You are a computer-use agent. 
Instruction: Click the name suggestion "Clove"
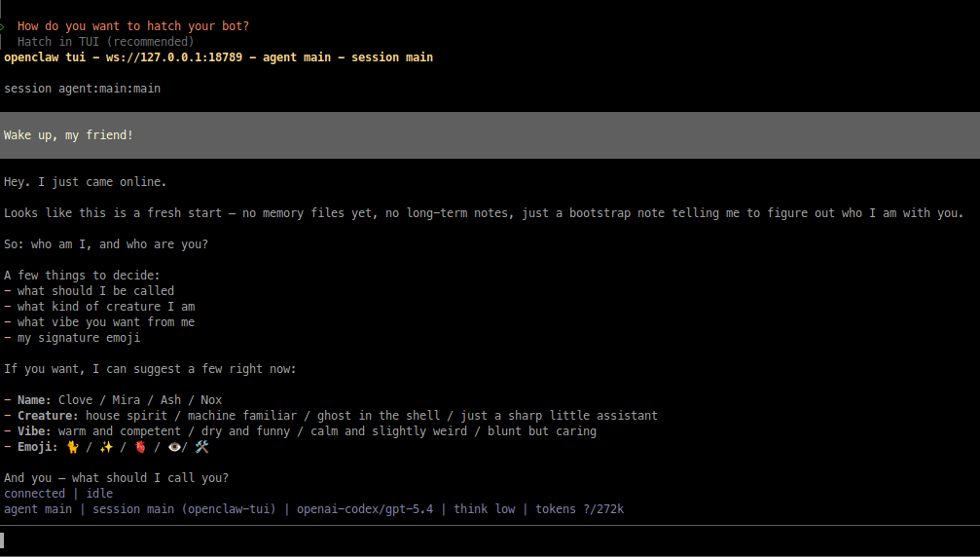(x=75, y=400)
